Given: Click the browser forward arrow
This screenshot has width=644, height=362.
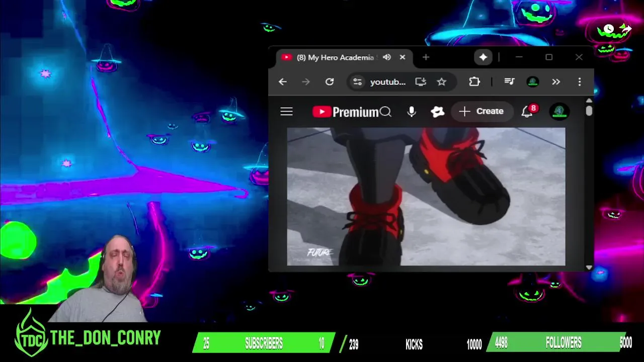Looking at the screenshot, I should click(306, 82).
